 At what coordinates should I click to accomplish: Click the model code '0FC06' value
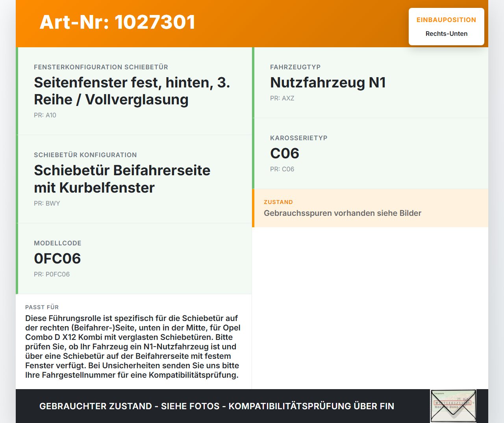tap(57, 259)
